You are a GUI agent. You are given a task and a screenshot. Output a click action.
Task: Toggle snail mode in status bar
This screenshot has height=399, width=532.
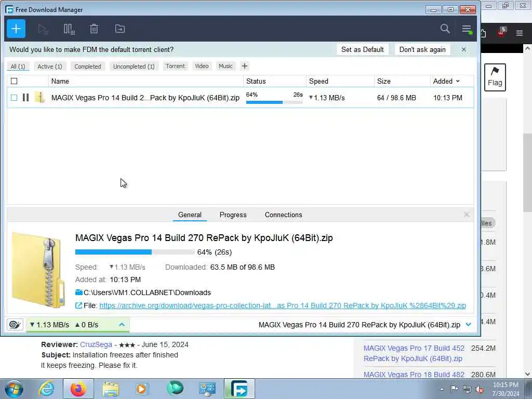tap(15, 325)
